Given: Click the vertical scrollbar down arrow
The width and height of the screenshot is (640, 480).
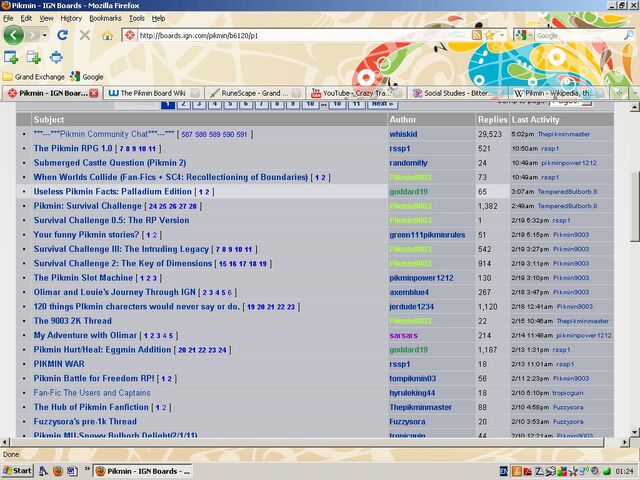Looking at the screenshot, I should tap(635, 432).
